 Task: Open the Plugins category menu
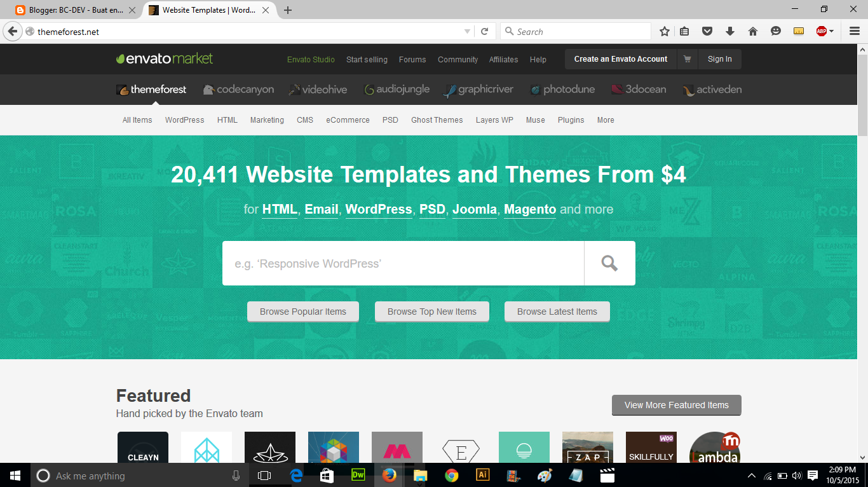(x=571, y=120)
